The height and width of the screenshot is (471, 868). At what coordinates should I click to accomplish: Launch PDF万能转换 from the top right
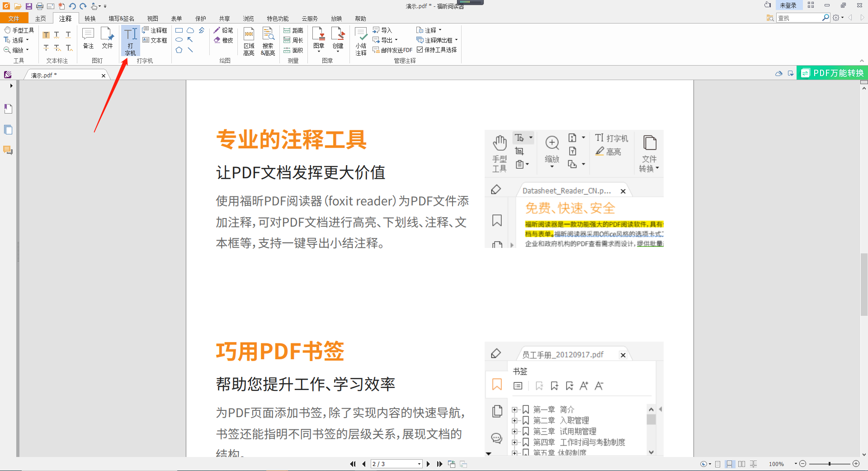click(x=832, y=72)
